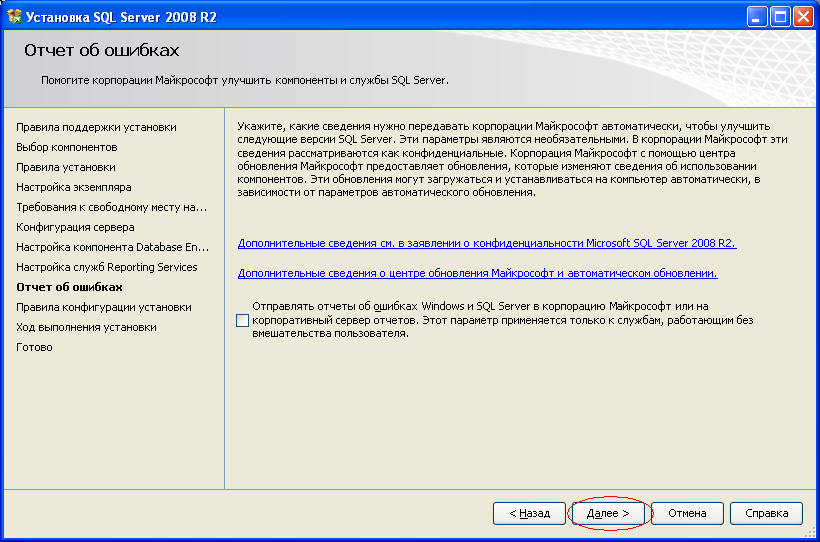
Task: Click the Отчет об ошибках page heading
Action: click(x=101, y=50)
